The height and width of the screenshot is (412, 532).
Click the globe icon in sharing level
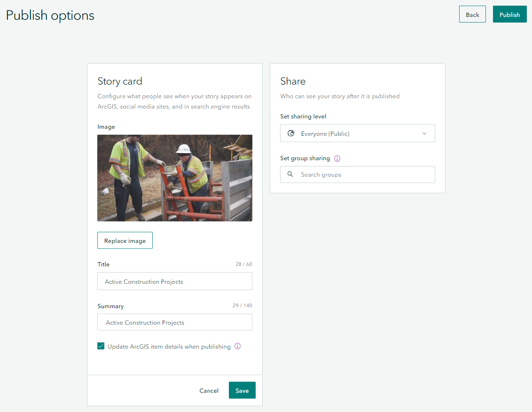[x=291, y=133]
